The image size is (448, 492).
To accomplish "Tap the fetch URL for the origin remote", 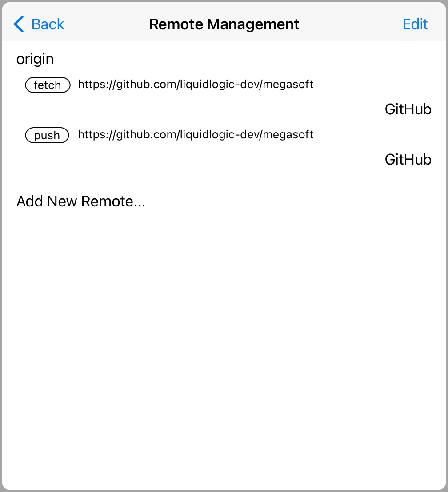I will [x=196, y=84].
